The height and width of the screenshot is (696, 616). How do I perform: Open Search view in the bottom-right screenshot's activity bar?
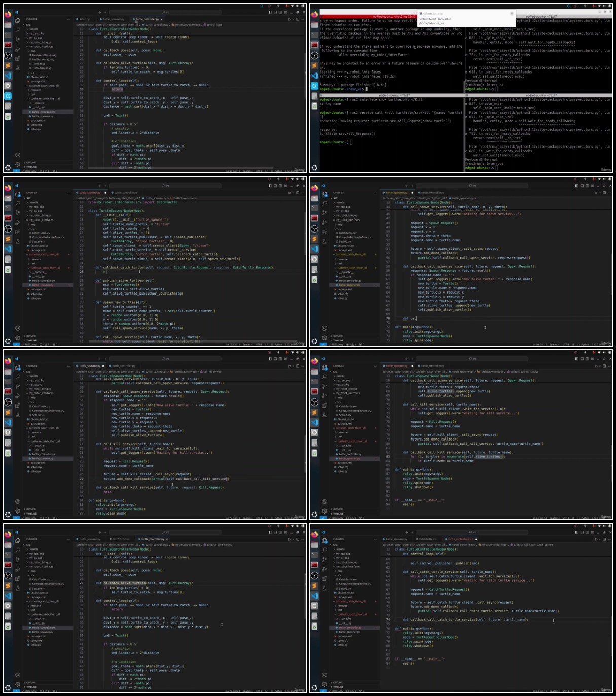tap(324, 550)
